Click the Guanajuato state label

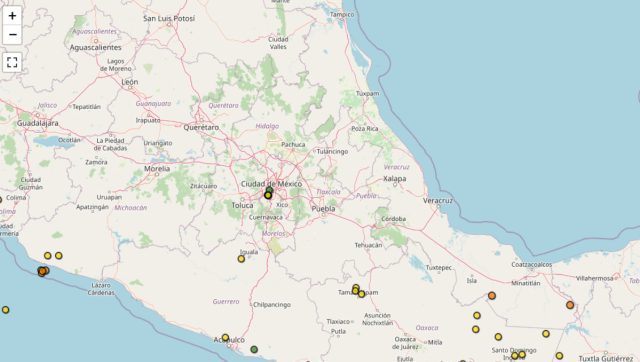[153, 104]
